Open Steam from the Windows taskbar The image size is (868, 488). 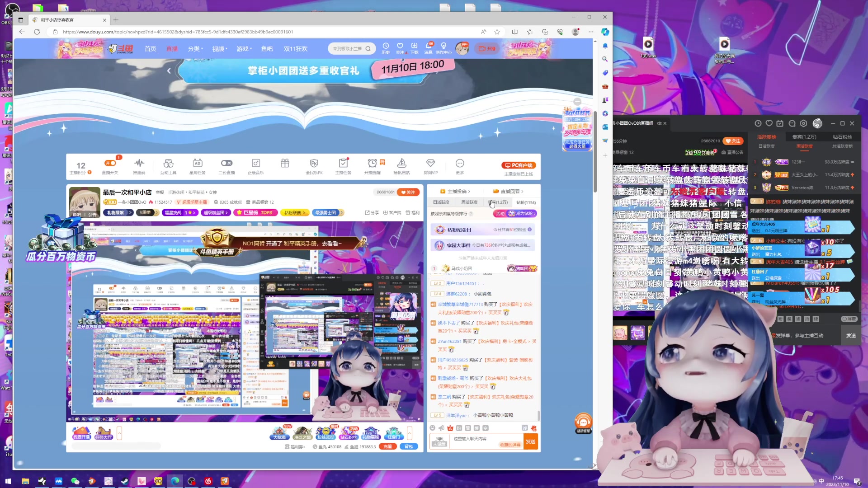point(125,481)
